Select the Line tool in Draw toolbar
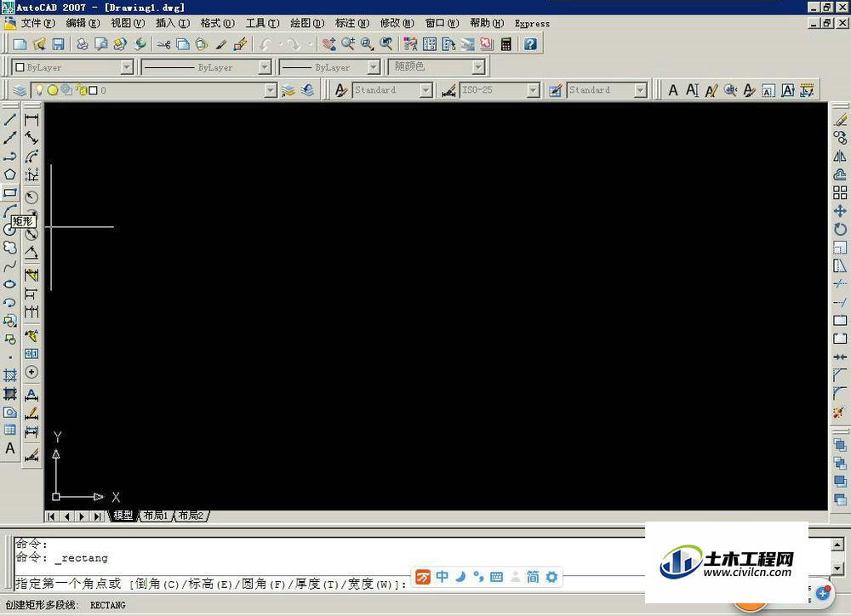This screenshot has width=851, height=616. 9,119
